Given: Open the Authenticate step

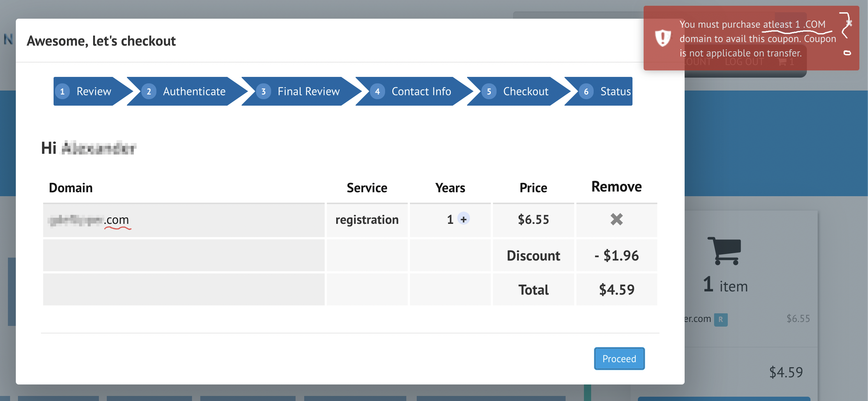Looking at the screenshot, I should (x=194, y=91).
